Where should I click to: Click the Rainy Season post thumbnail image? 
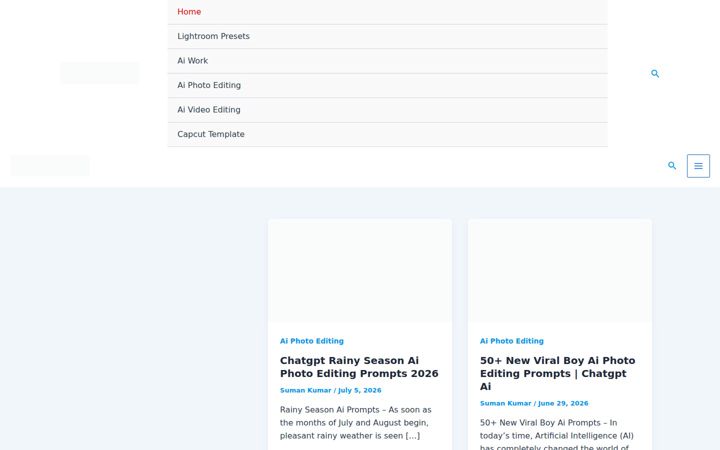[x=360, y=271]
